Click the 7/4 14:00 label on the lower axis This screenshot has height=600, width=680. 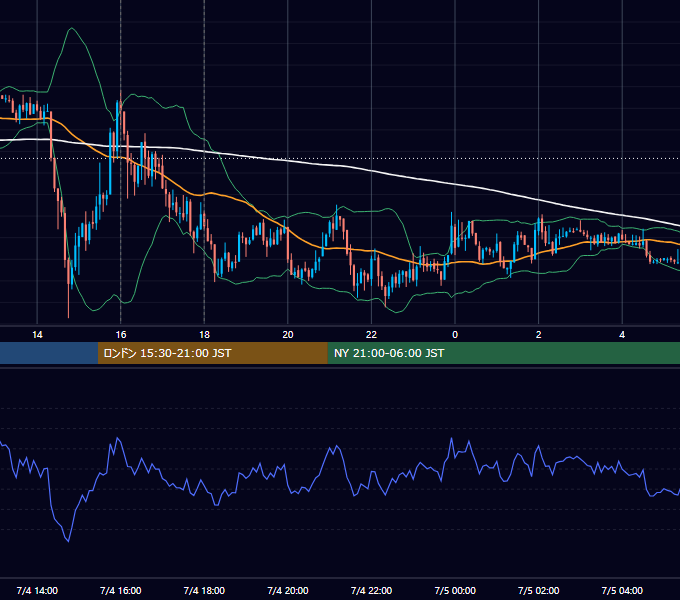[37, 591]
